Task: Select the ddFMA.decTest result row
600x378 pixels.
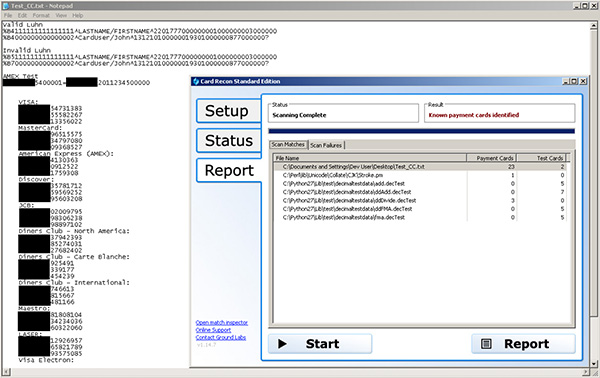Action: tap(420, 209)
